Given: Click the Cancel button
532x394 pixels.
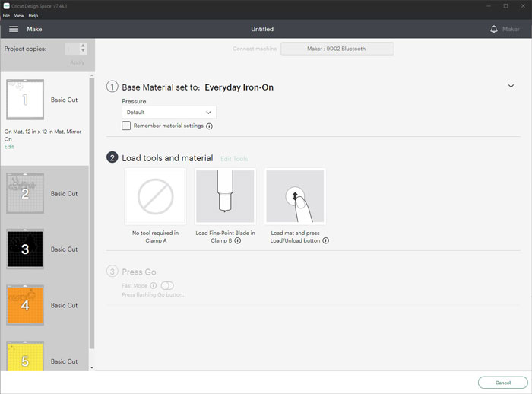Looking at the screenshot, I should [x=503, y=383].
